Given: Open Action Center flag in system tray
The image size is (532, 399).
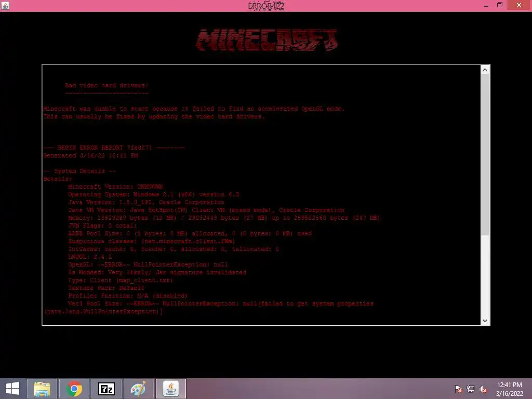Looking at the screenshot, I should (x=458, y=389).
